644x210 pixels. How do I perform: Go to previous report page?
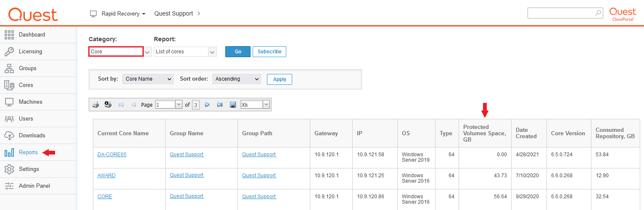point(134,105)
